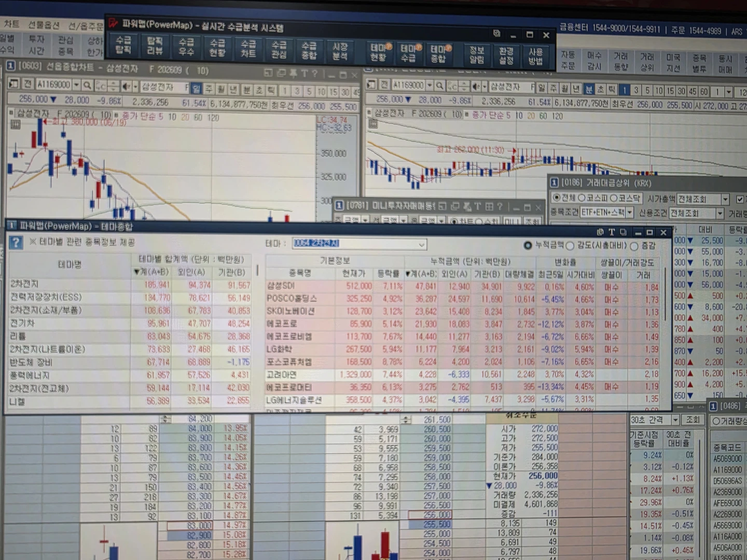Click the window-link icon beside T in 테마종합

point(623,232)
